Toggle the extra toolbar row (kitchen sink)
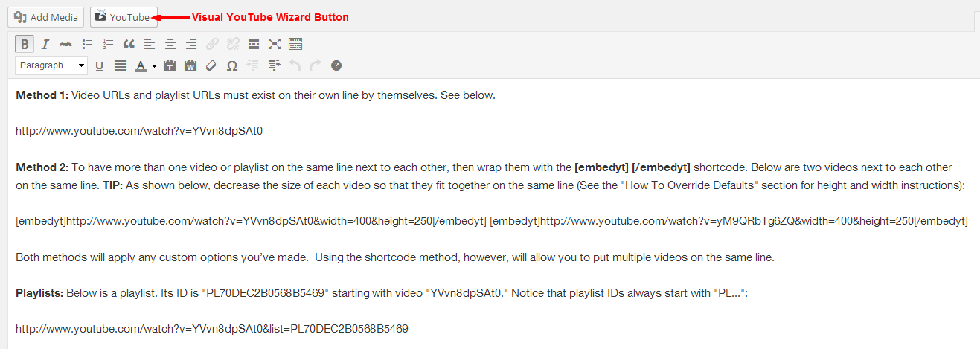The width and height of the screenshot is (980, 349). coord(295,44)
